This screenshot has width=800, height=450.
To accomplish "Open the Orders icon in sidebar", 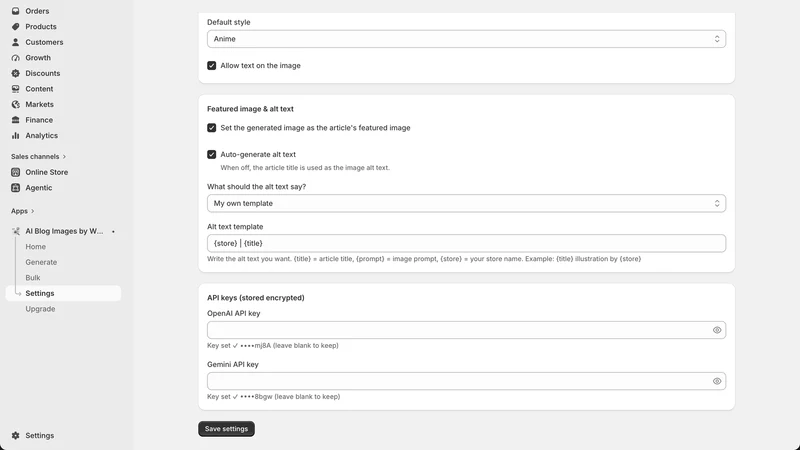I will click(15, 11).
